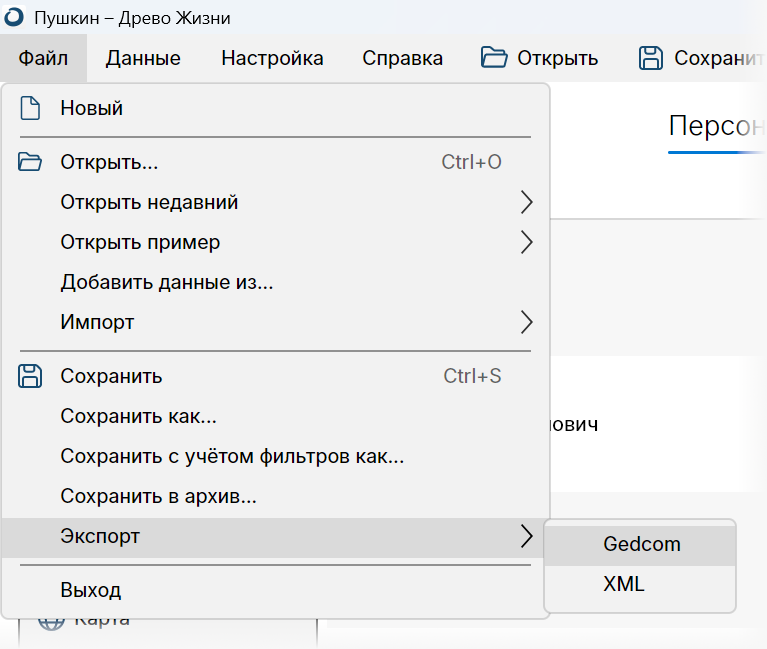Image resolution: width=767 pixels, height=649 pixels.
Task: Click the Открыть toolbar button label
Action: [x=558, y=58]
